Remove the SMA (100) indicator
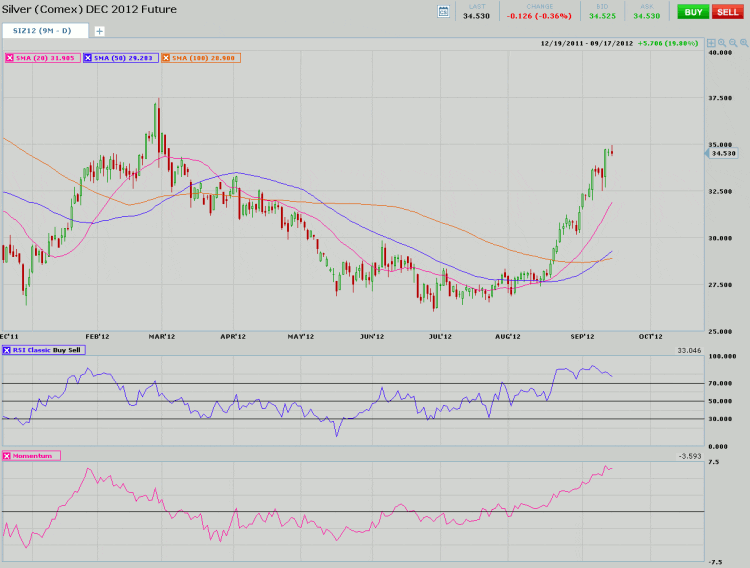Viewport: 750px width, 568px height. tap(167, 59)
